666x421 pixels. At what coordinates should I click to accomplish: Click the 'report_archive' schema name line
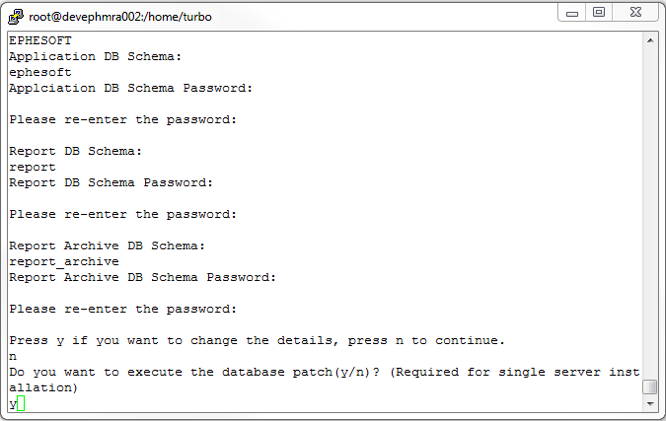pos(64,261)
